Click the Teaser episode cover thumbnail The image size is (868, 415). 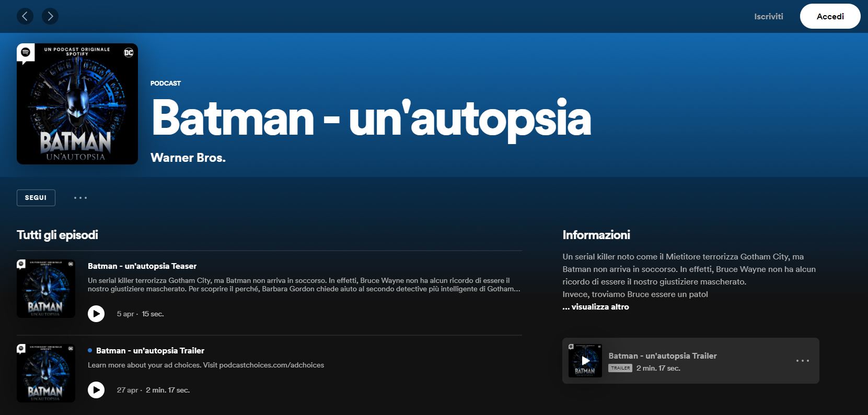click(46, 289)
